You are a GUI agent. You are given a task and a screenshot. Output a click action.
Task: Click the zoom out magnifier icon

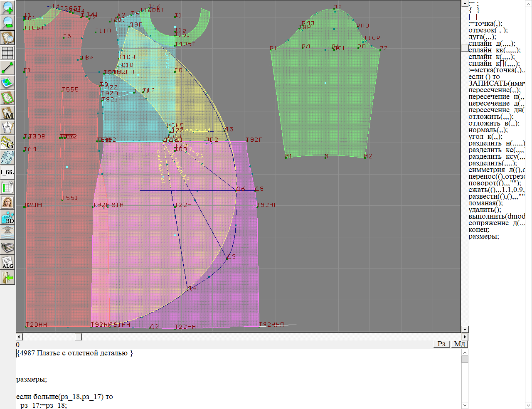(x=7, y=22)
